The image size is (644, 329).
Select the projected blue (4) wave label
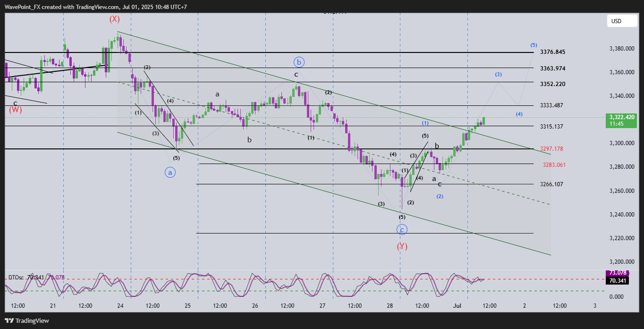click(519, 114)
